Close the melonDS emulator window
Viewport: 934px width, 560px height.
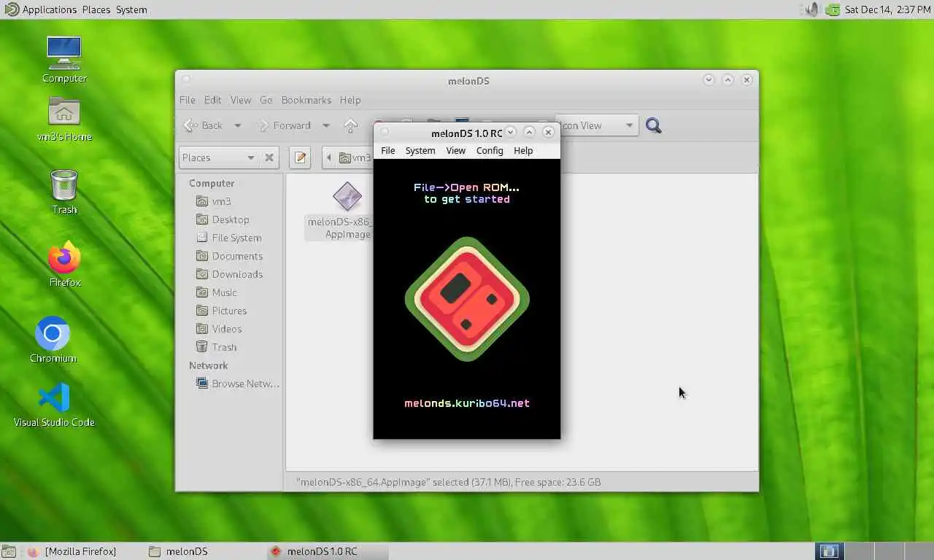click(548, 132)
